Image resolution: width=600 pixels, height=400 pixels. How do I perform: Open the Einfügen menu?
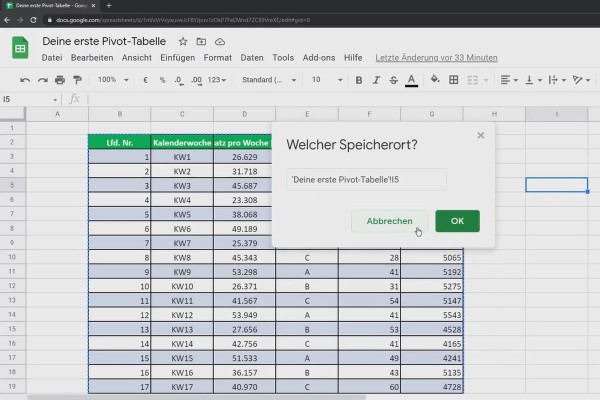pyautogui.click(x=178, y=58)
